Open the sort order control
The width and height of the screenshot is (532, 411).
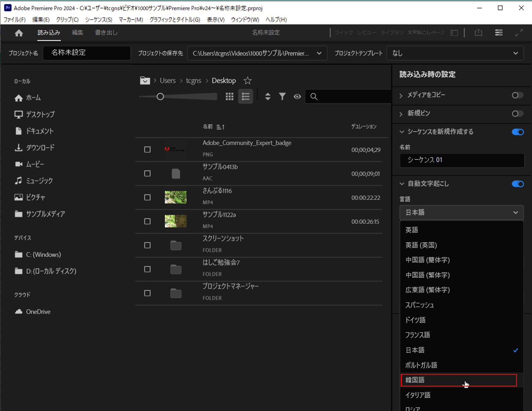[x=267, y=96]
